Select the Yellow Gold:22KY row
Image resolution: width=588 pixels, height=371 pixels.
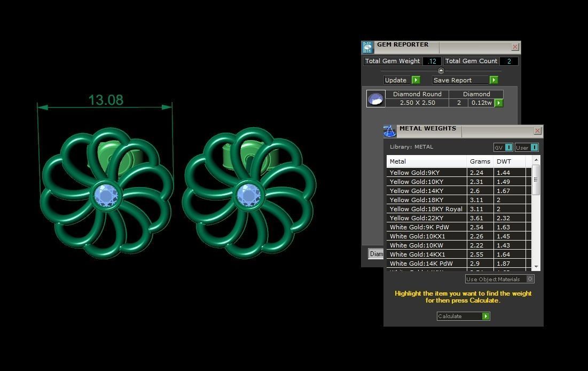(x=459, y=218)
